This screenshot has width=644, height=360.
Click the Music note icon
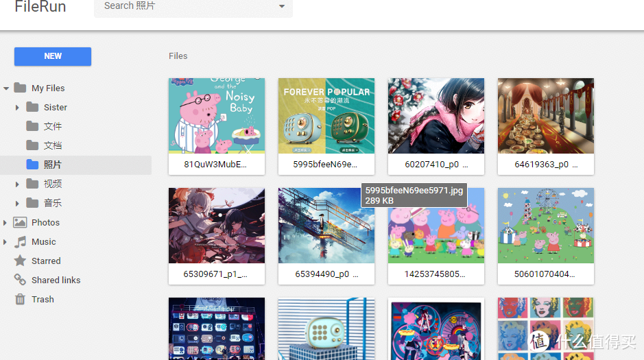pos(20,242)
